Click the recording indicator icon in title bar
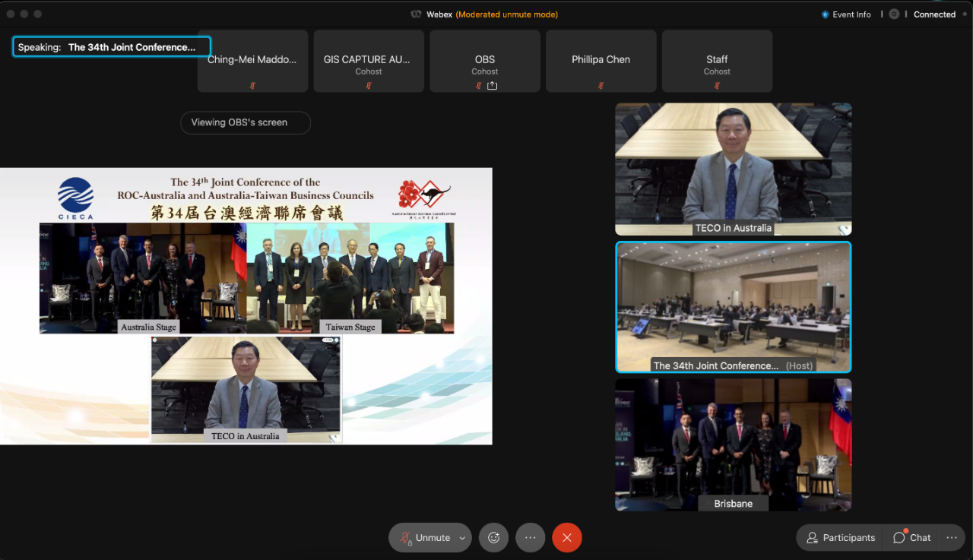Image resolution: width=973 pixels, height=560 pixels. pyautogui.click(x=894, y=14)
